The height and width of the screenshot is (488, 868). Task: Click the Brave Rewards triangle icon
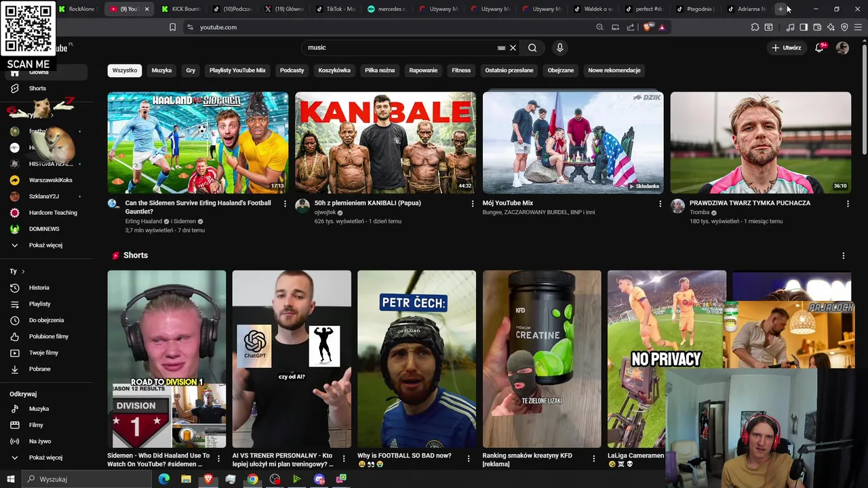click(x=662, y=27)
